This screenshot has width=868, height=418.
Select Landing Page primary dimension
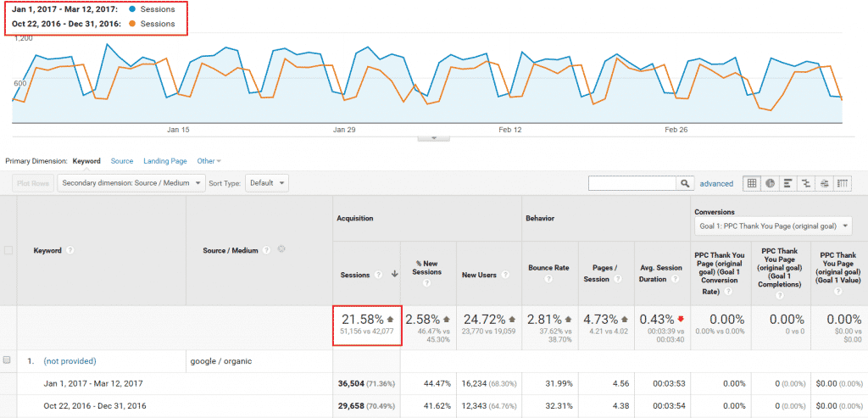(165, 161)
